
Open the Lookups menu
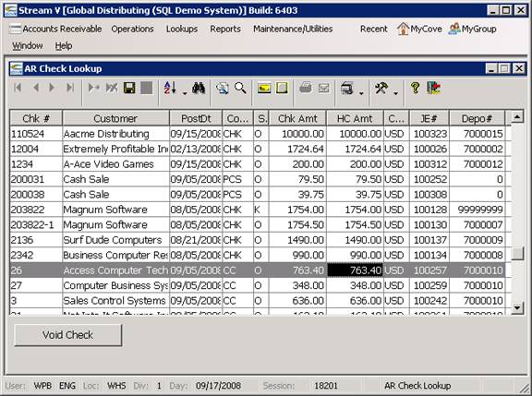182,30
